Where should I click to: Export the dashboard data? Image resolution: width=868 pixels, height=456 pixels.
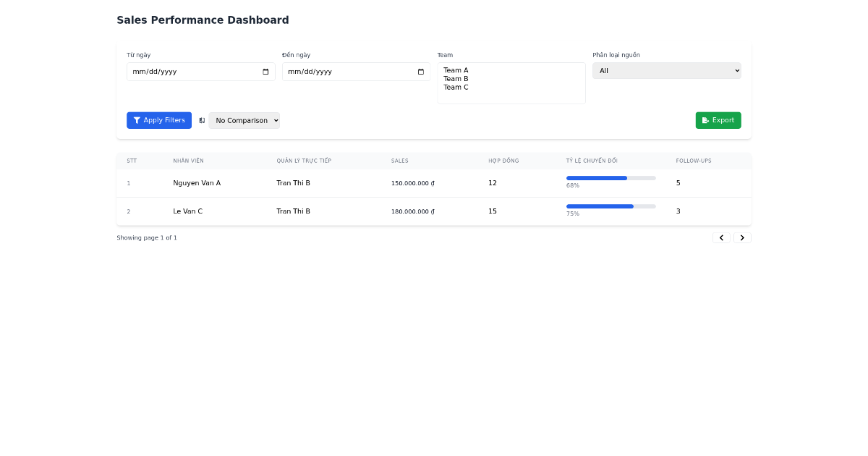[718, 120]
